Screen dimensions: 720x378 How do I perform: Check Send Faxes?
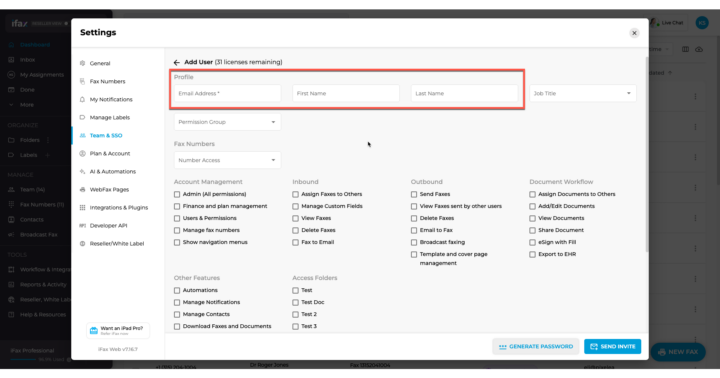(x=414, y=194)
